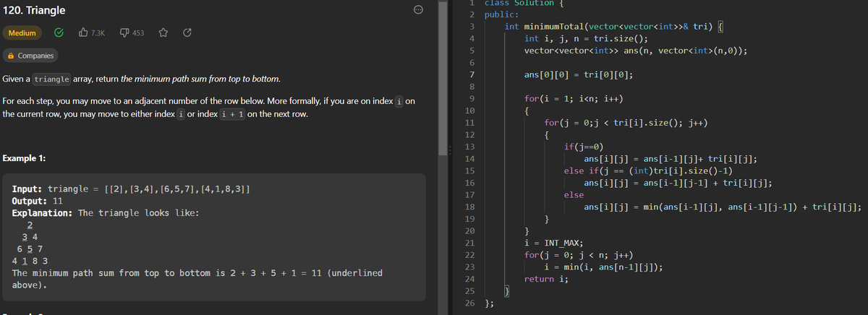Click the 453 dislikes count
This screenshot has width=868, height=315.
click(138, 33)
